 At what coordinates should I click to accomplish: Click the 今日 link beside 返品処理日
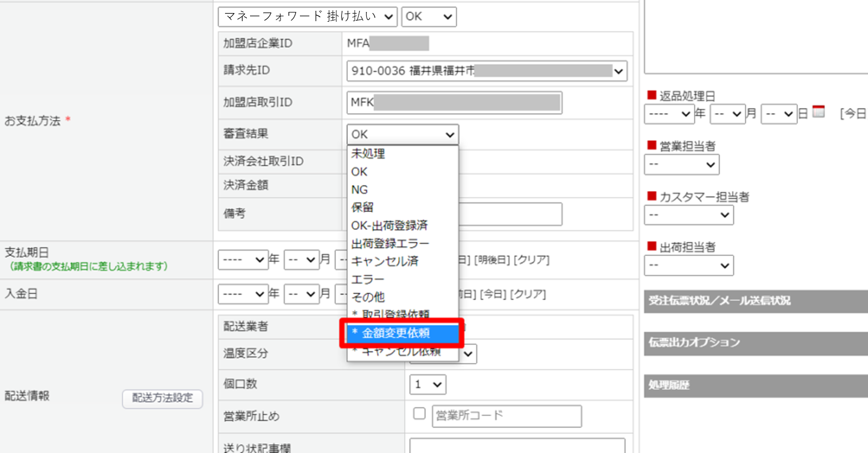click(x=853, y=113)
